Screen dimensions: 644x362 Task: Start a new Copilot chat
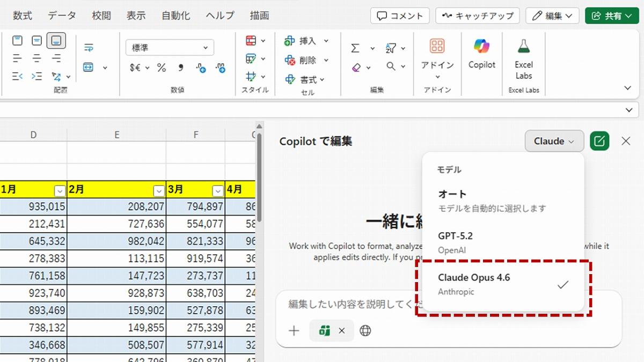[x=599, y=141]
